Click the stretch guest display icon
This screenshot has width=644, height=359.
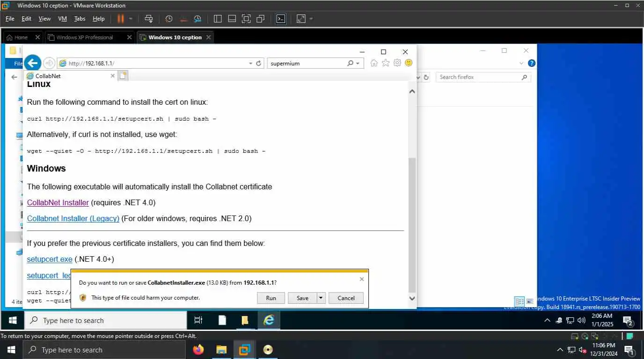(301, 19)
